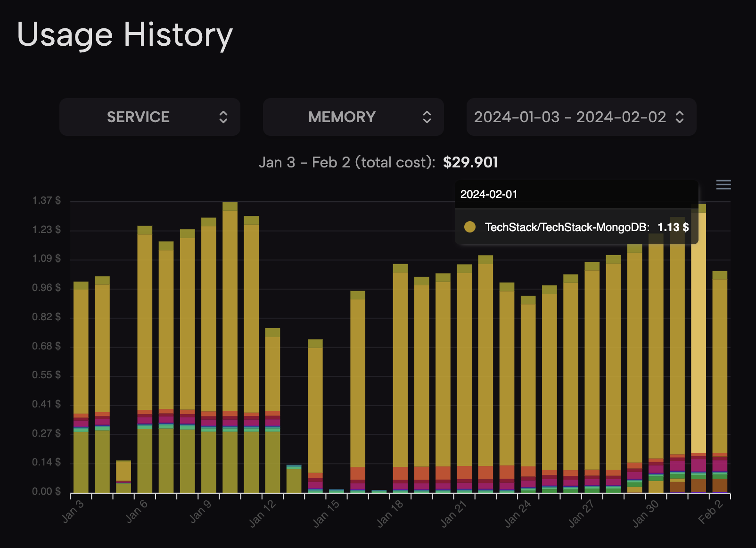Screen dimensions: 756x548
Task: Click the short Jan 5 bar
Action: (123, 477)
